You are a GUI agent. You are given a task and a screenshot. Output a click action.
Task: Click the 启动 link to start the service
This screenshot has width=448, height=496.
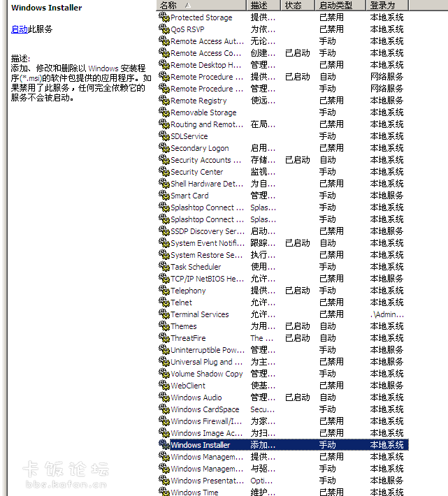click(x=20, y=29)
